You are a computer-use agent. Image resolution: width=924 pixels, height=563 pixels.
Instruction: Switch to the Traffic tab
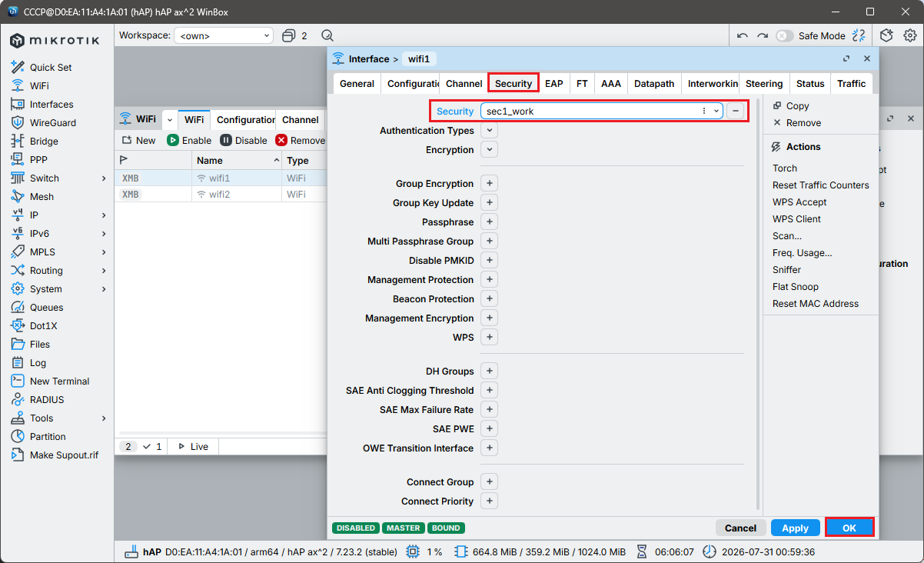click(x=852, y=83)
